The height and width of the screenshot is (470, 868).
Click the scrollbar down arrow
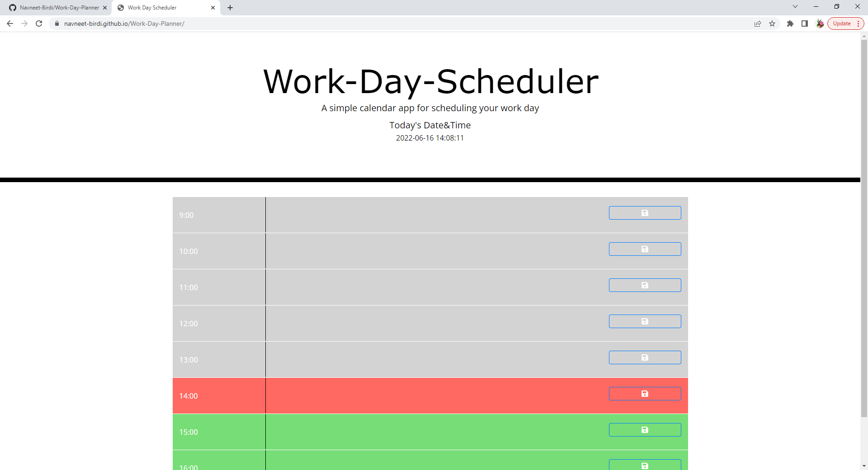click(x=864, y=466)
